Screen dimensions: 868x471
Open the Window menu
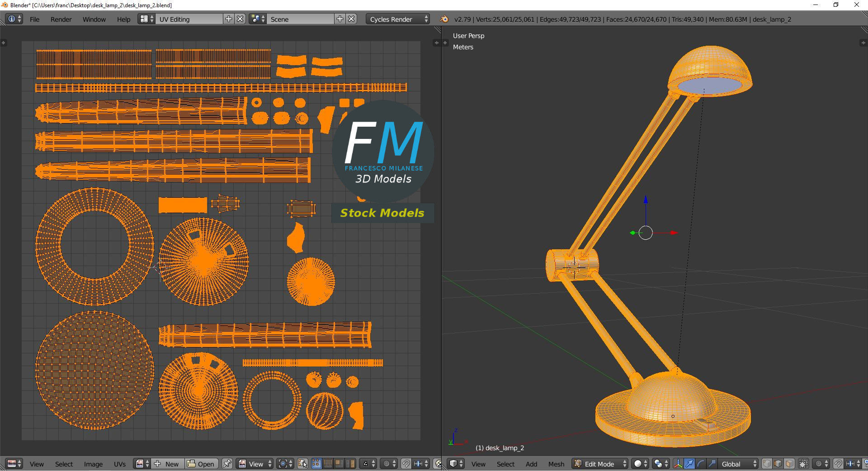[x=94, y=19]
